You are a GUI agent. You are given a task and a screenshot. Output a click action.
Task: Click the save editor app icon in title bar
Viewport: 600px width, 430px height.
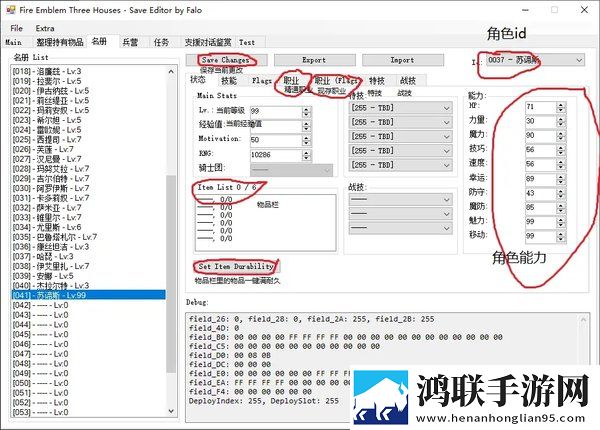(11, 10)
